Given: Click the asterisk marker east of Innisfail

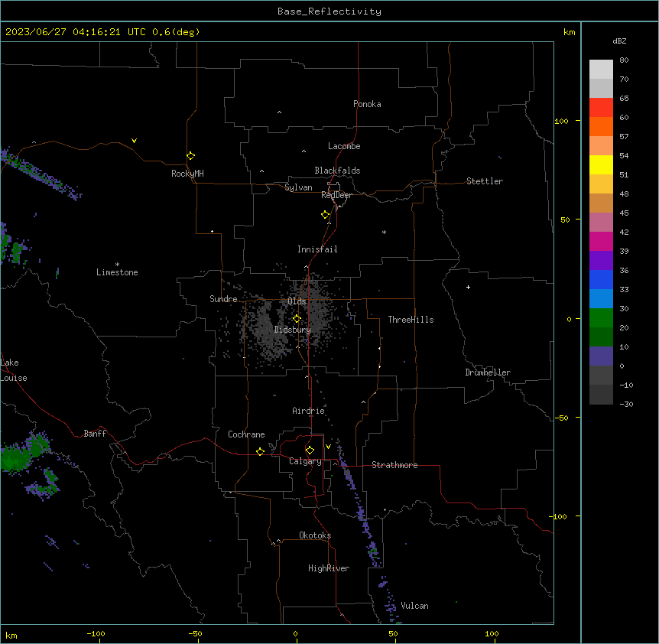Looking at the screenshot, I should (384, 232).
